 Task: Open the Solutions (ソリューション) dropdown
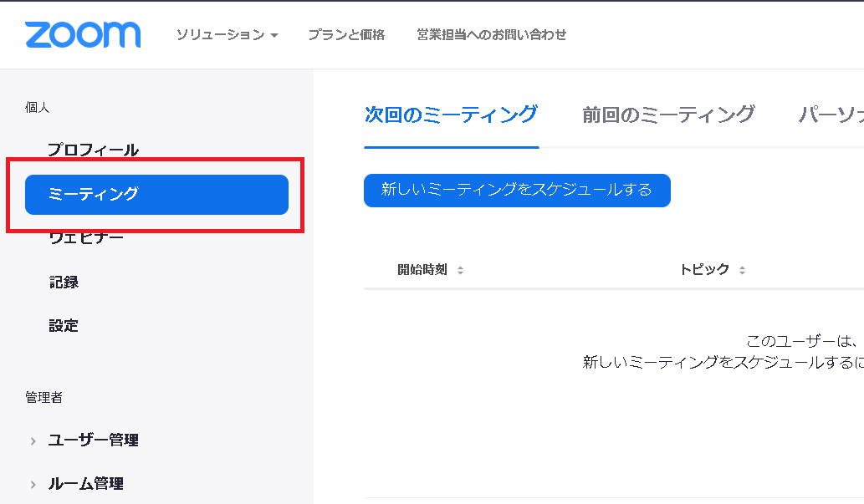coord(221,35)
